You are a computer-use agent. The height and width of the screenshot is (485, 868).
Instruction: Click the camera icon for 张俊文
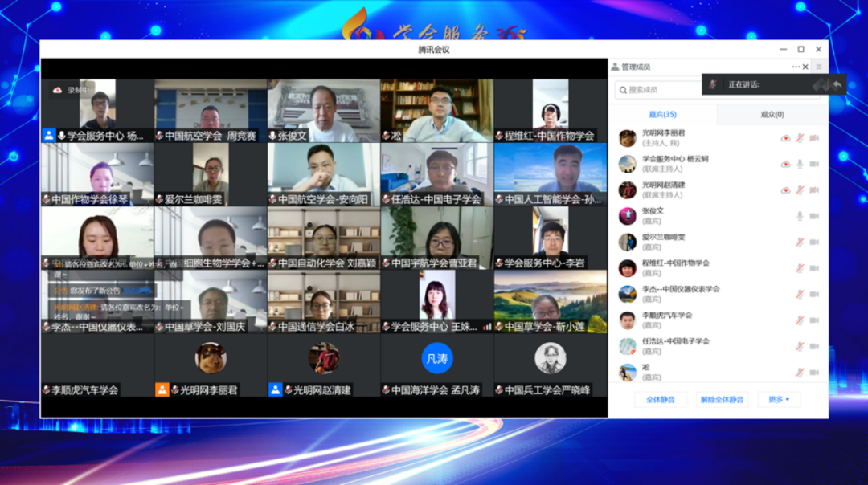tap(814, 216)
